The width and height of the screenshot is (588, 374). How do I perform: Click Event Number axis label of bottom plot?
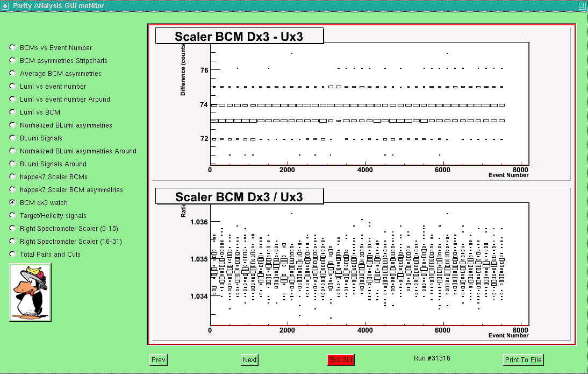click(x=508, y=335)
